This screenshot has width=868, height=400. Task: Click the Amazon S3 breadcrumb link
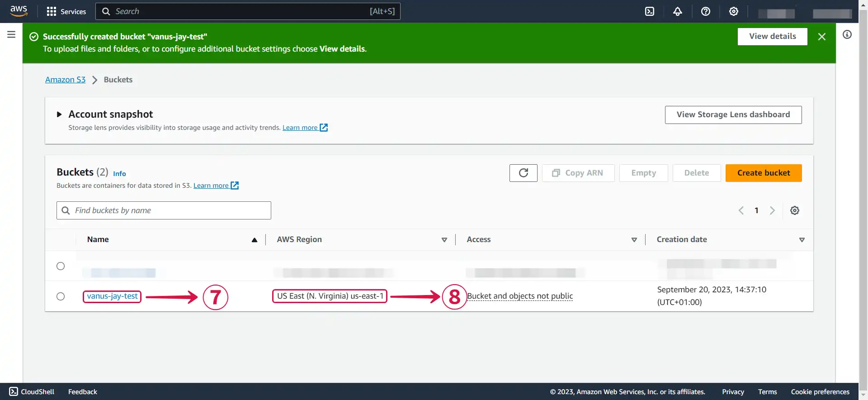66,80
